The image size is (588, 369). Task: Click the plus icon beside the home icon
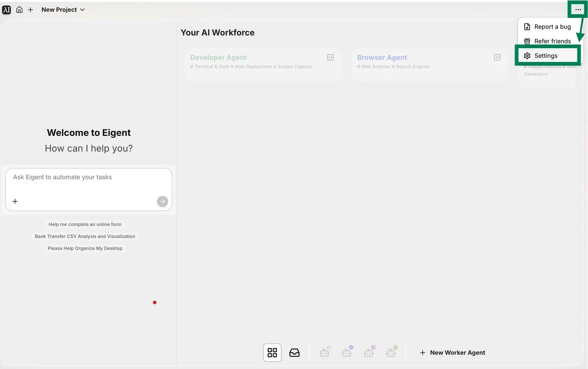click(30, 10)
